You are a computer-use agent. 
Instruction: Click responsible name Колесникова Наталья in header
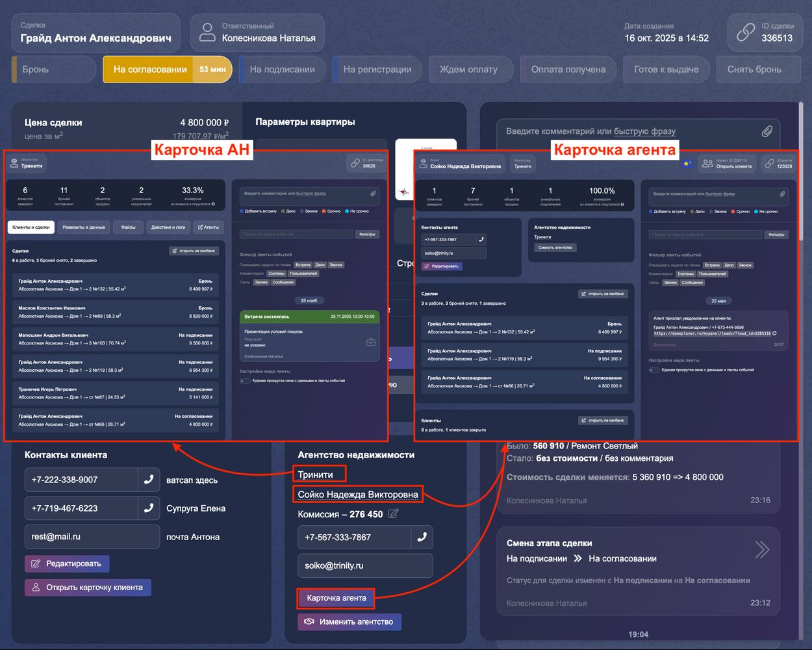(x=269, y=38)
